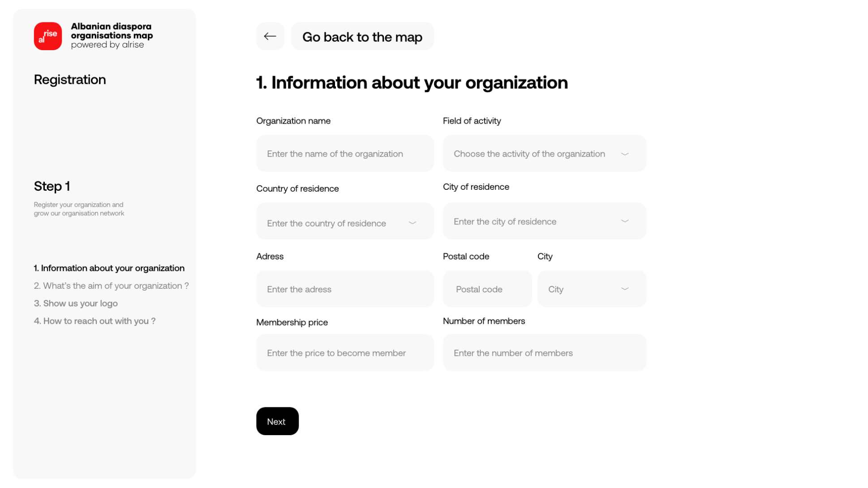868x488 pixels.
Task: Click the red alrise logo
Action: coord(48,36)
